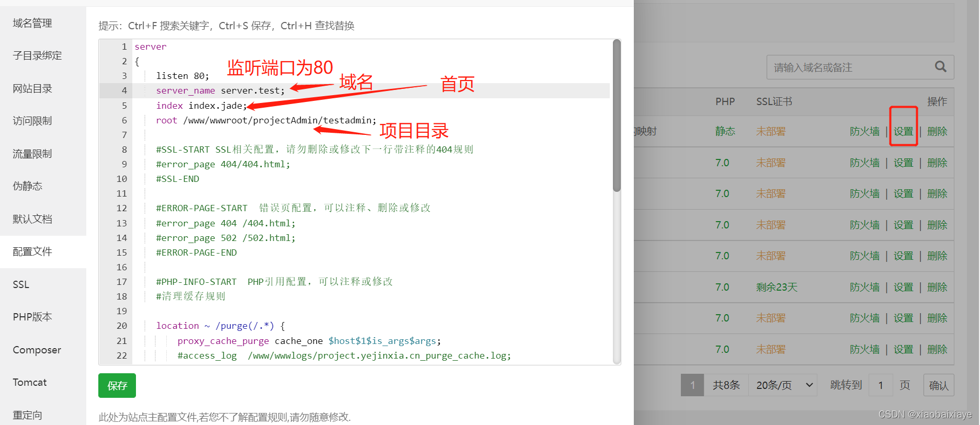Click 剩余23天 SSL certificate status

click(x=777, y=287)
